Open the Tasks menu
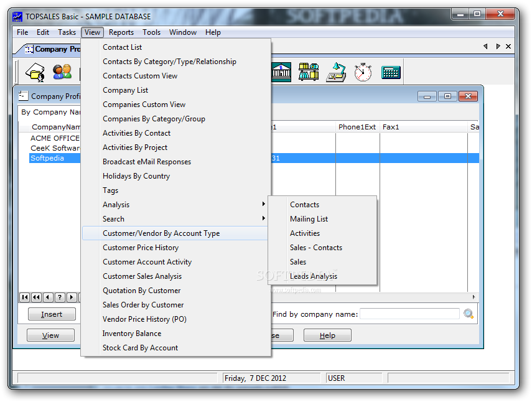This screenshot has height=402, width=532. coord(67,32)
